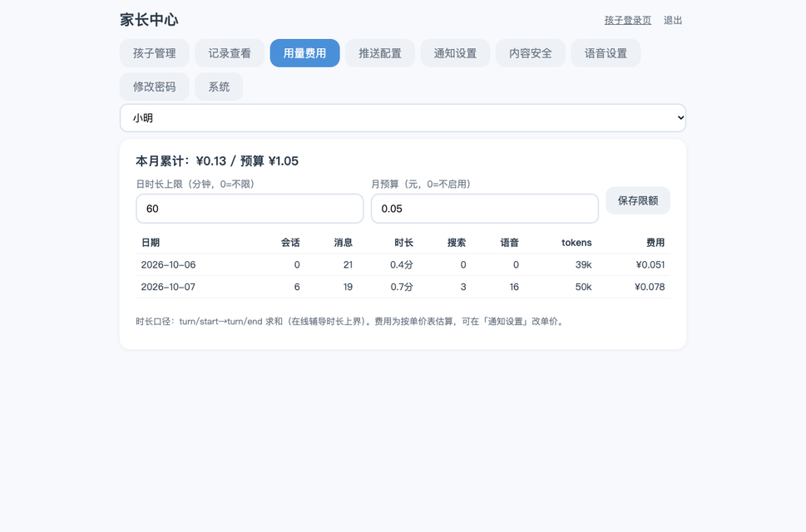Click the 39k tokens cell
This screenshot has height=532, width=806.
tap(583, 264)
